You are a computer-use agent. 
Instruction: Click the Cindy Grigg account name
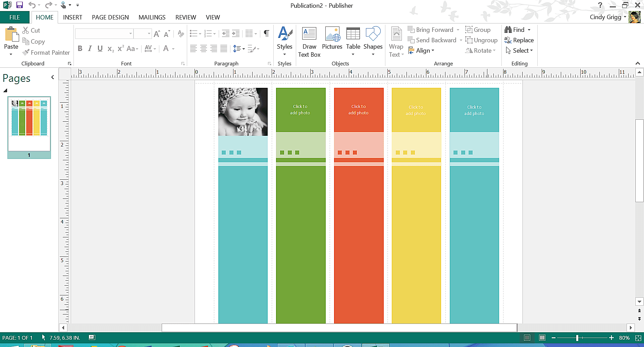coord(605,17)
